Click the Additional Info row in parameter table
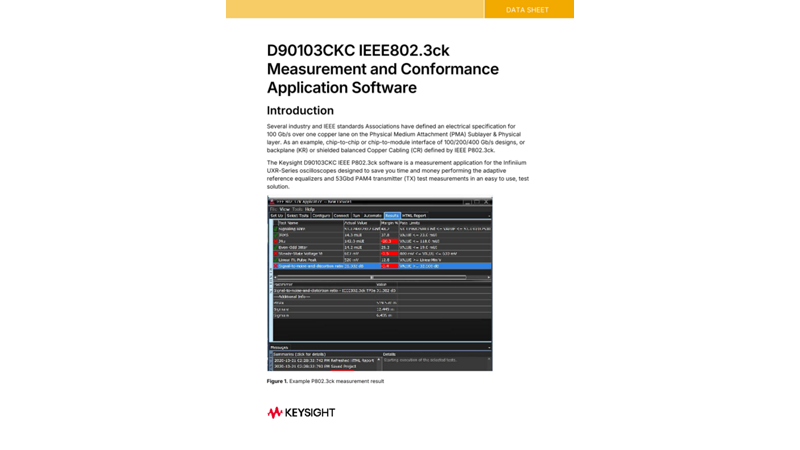The width and height of the screenshot is (800, 450). click(292, 296)
